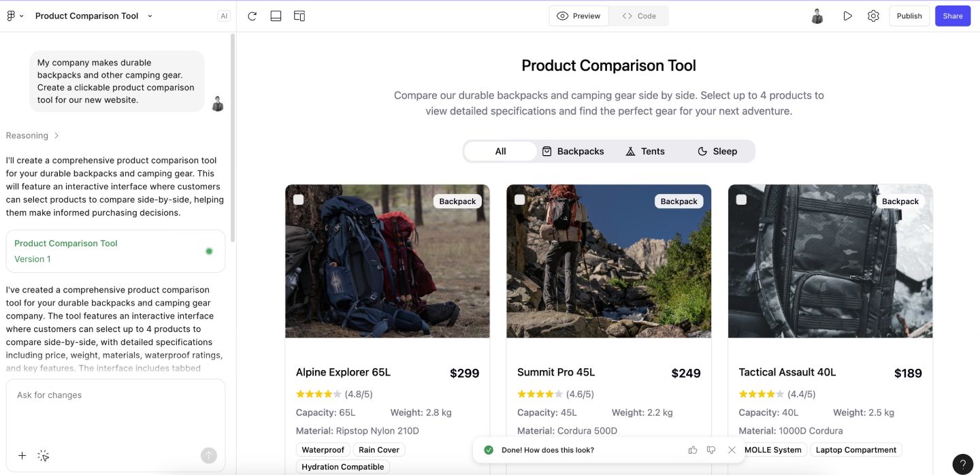Viewport: 980px width, 475px height.
Task: Tick the Tactical Assault 40L selection box
Action: (x=741, y=199)
